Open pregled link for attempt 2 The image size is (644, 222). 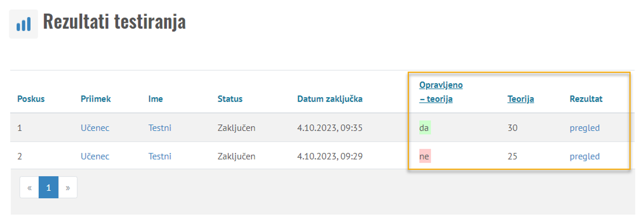click(584, 156)
